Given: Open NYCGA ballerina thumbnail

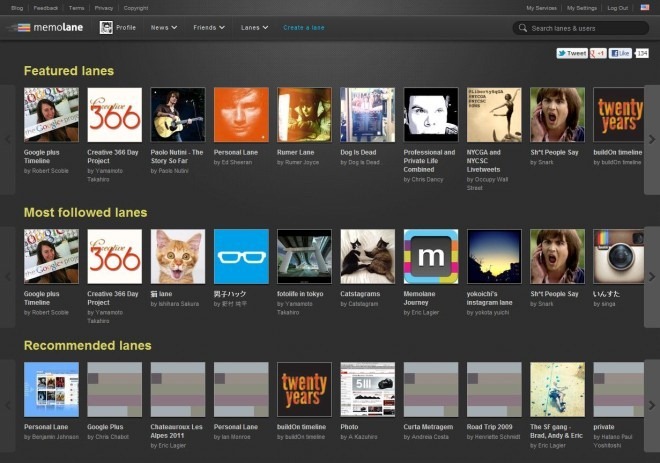Looking at the screenshot, I should tap(494, 115).
